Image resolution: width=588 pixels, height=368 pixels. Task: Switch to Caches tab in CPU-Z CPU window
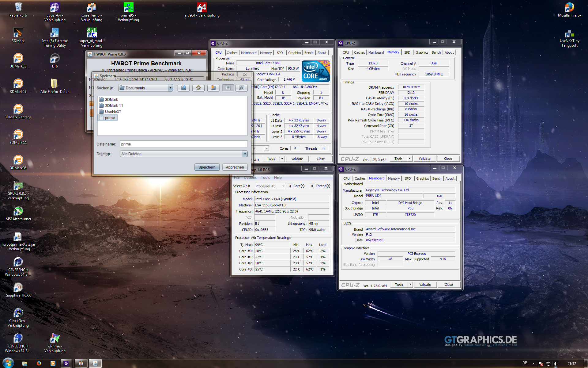pos(232,53)
